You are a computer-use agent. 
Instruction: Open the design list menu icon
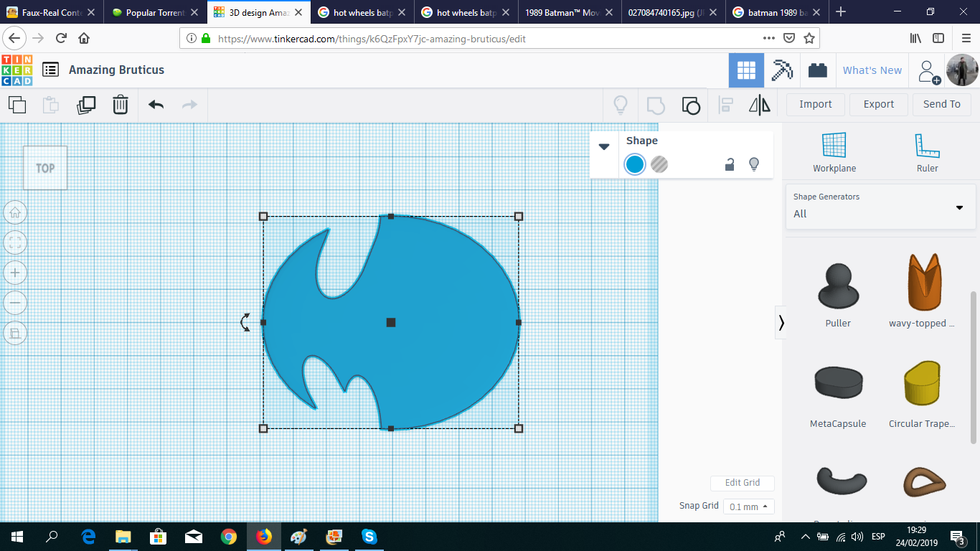point(50,70)
